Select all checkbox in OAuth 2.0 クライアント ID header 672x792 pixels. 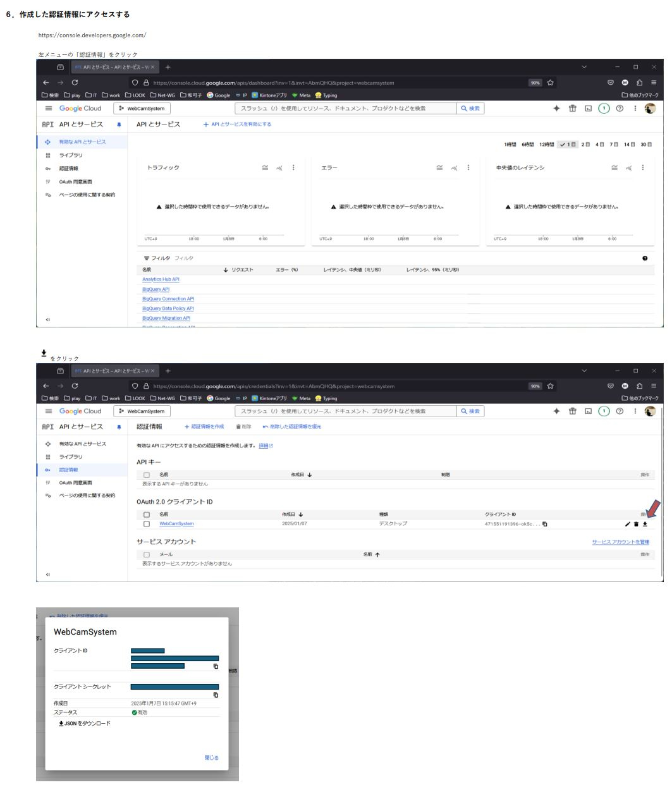pos(147,515)
